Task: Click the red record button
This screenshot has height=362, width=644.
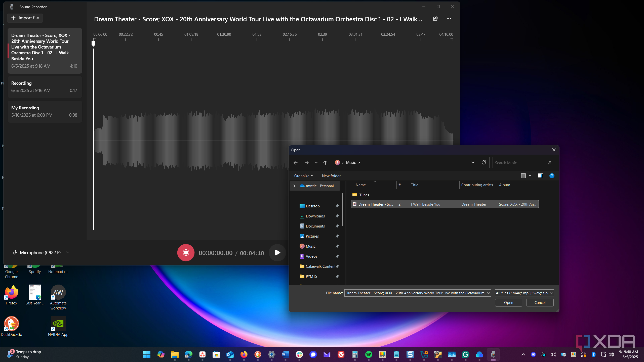Action: point(186,253)
